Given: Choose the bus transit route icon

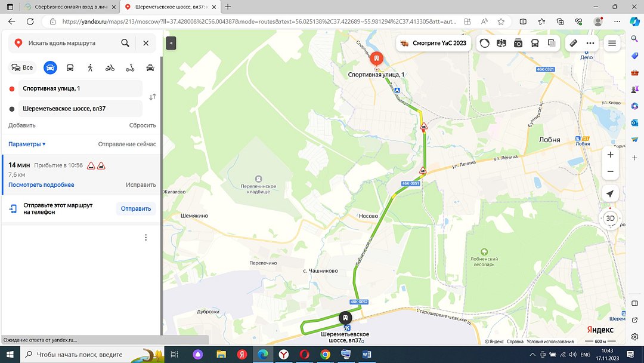Looking at the screenshot, I should [x=70, y=68].
